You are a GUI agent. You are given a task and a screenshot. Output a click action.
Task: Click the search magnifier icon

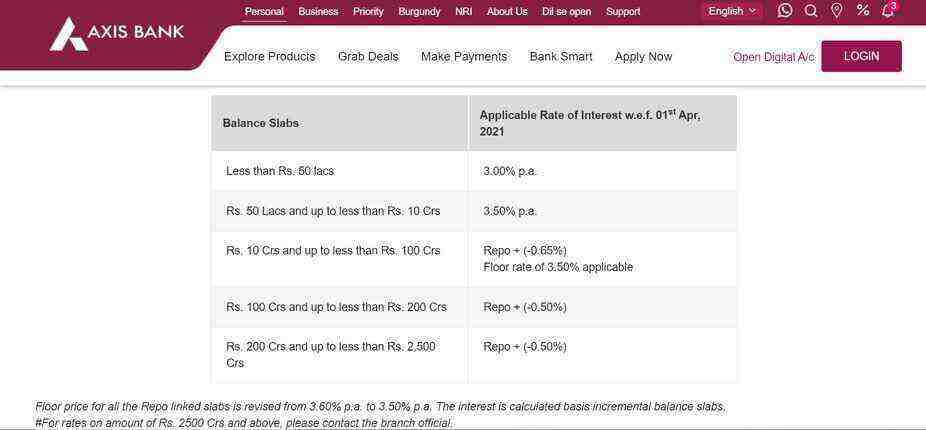[x=811, y=11]
